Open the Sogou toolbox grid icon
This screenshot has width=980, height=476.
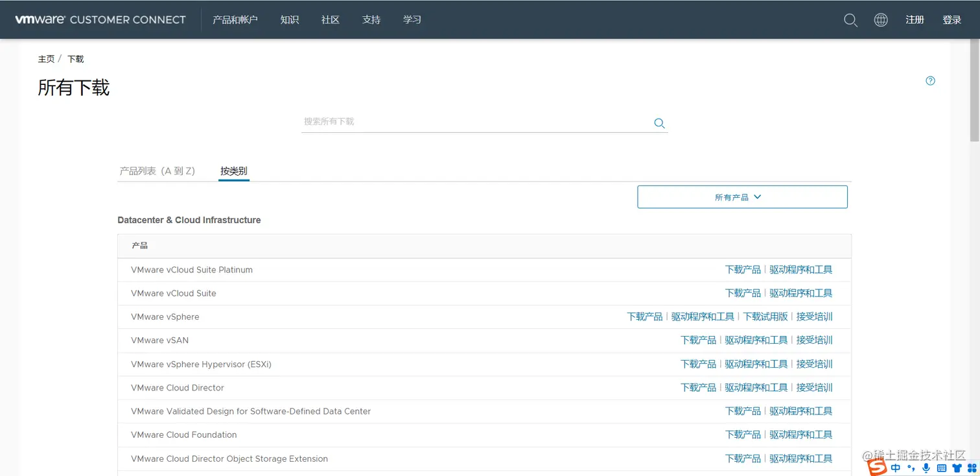[971, 468]
